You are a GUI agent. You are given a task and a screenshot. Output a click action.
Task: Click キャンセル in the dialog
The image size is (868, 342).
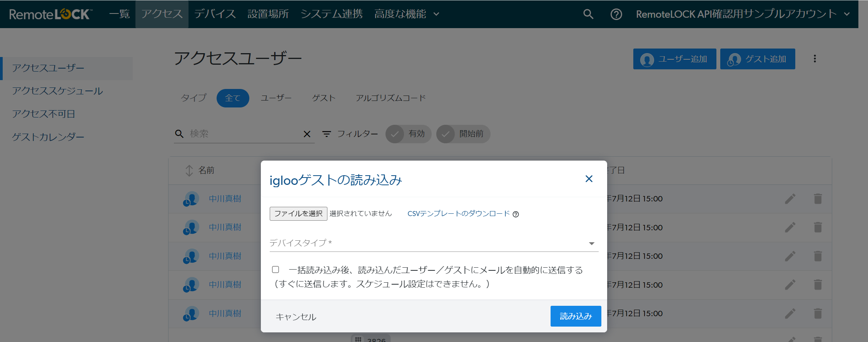(296, 317)
